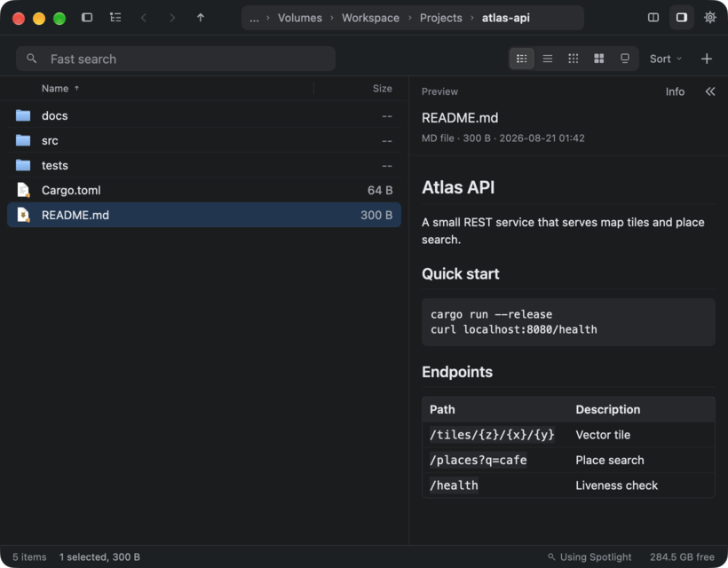Switch to small icon grid view
The height and width of the screenshot is (568, 728).
574,59
